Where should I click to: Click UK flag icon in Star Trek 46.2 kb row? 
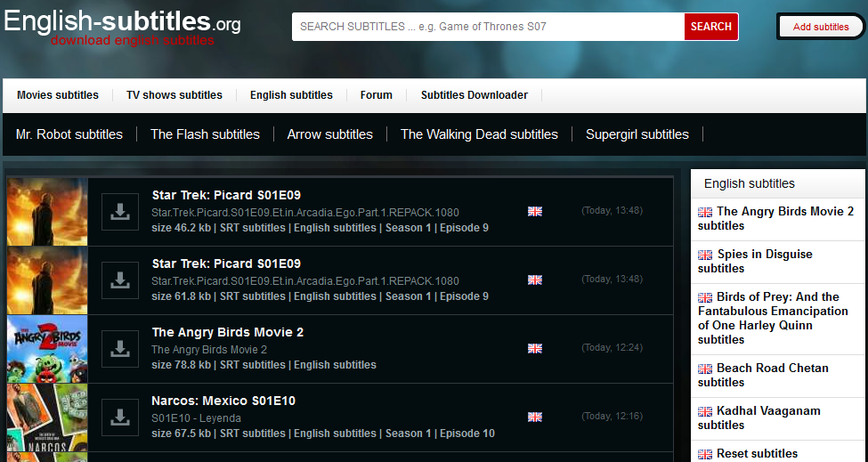tap(535, 211)
